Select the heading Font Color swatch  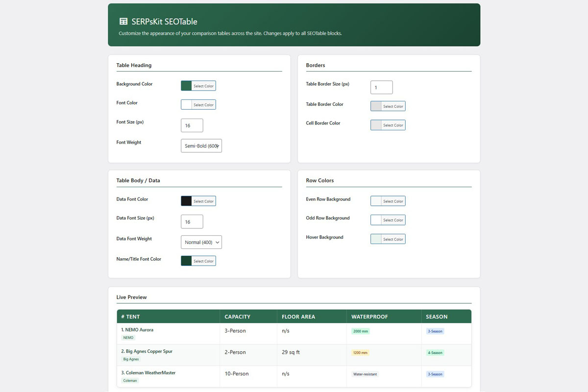click(198, 104)
